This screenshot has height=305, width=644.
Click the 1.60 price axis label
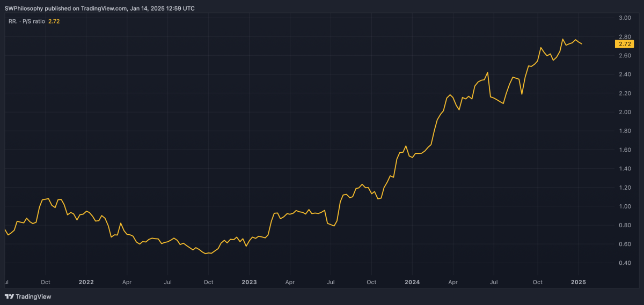click(624, 150)
